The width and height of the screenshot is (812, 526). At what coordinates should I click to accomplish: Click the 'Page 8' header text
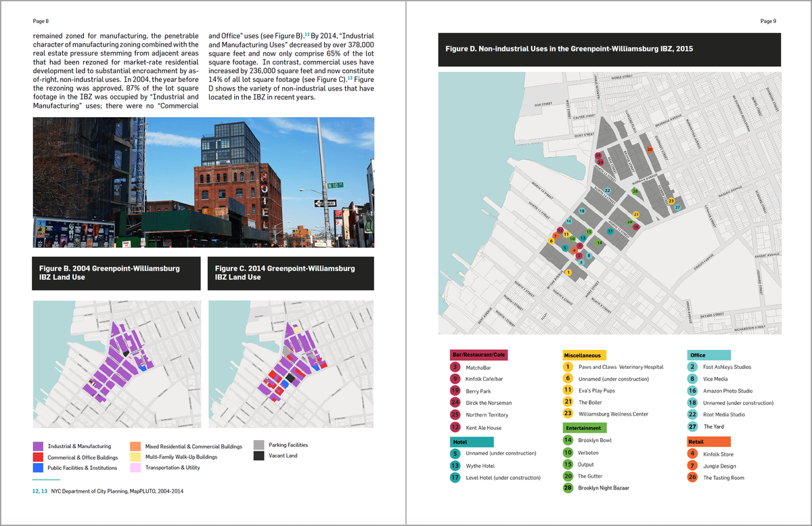(41, 21)
